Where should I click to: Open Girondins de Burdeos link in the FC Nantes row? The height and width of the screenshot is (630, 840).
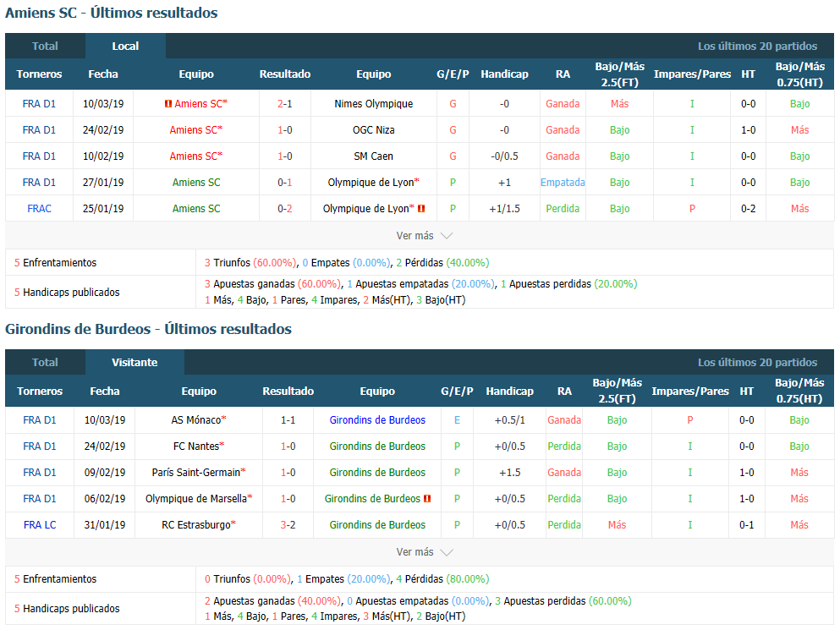click(377, 446)
